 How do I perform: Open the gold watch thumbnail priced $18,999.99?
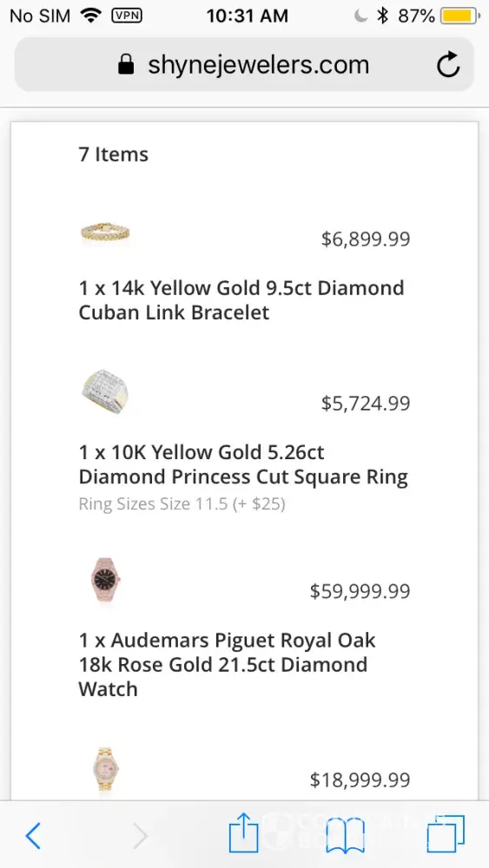105,770
